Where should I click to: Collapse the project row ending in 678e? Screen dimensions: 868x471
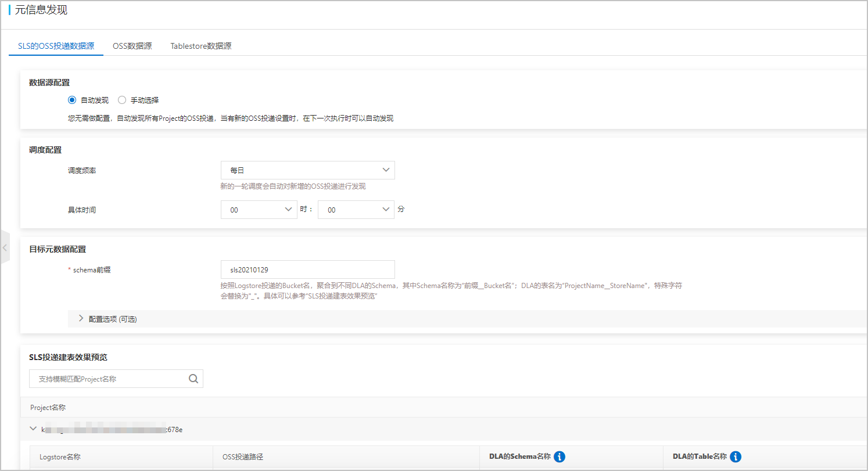[33, 429]
